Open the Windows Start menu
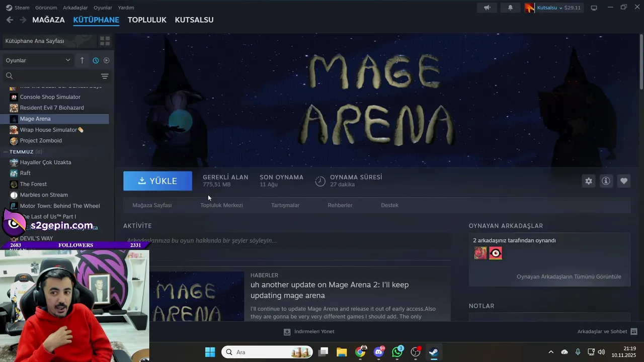Screen dimensions: 644x362 210,352
